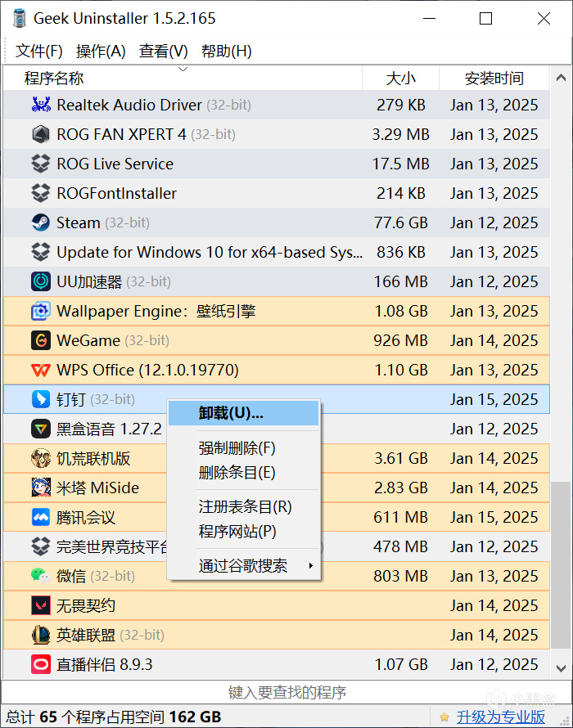Screen dimensions: 573x728
Task: Click the 微信 WeChat icon
Action: pyautogui.click(x=41, y=576)
